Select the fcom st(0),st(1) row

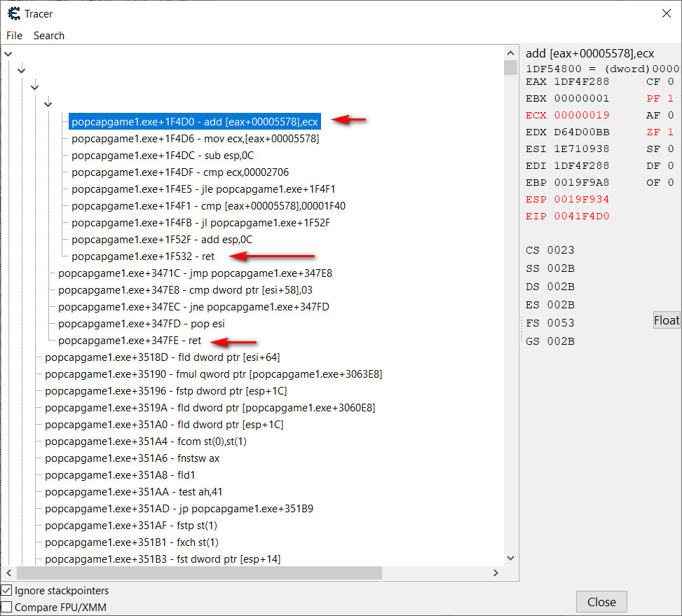146,442
